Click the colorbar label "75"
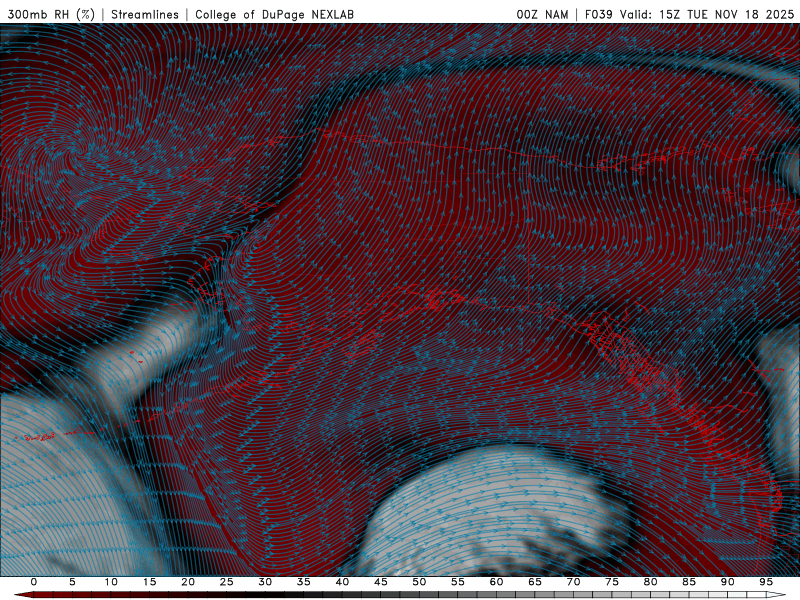The width and height of the screenshot is (800, 600). [612, 582]
